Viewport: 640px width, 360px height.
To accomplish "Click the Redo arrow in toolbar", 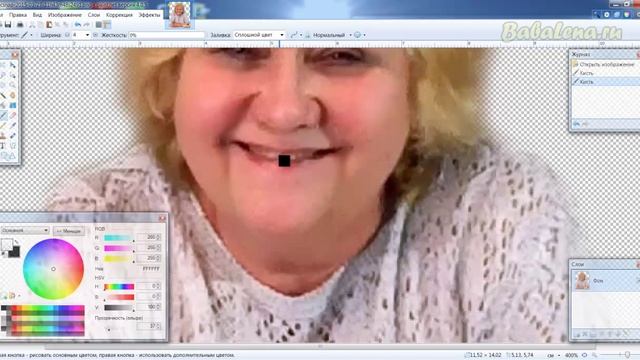I will (87, 25).
